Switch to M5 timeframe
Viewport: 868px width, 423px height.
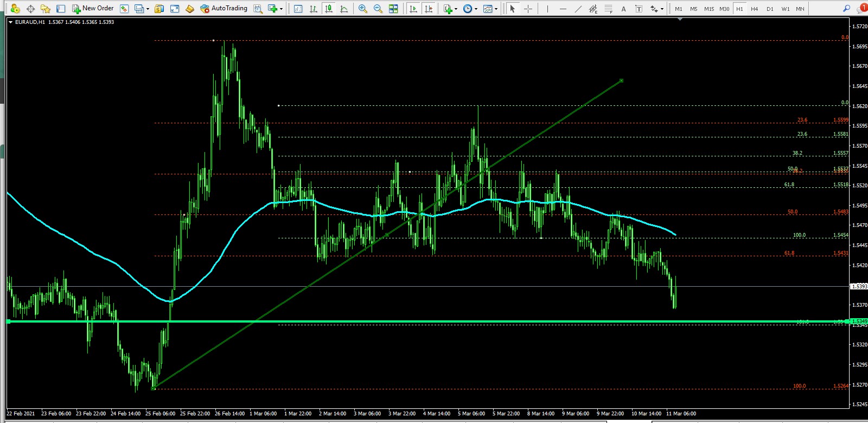coord(694,9)
